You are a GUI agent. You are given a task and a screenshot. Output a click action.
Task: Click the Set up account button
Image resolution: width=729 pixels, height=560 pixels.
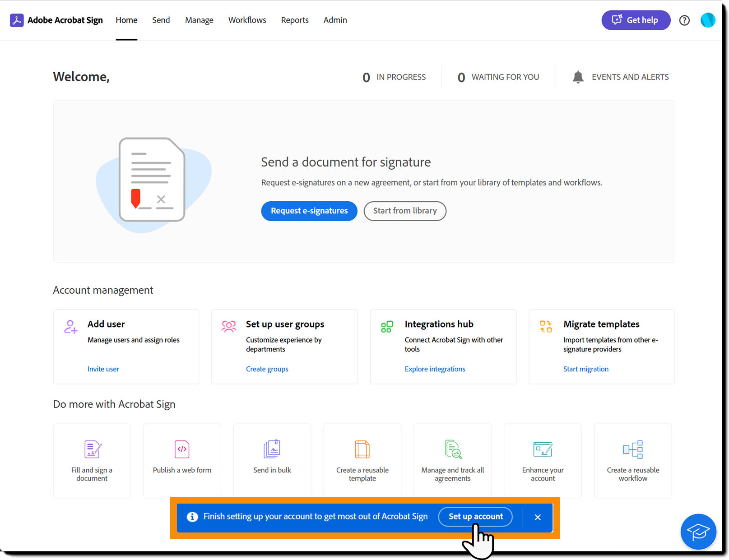click(x=475, y=517)
